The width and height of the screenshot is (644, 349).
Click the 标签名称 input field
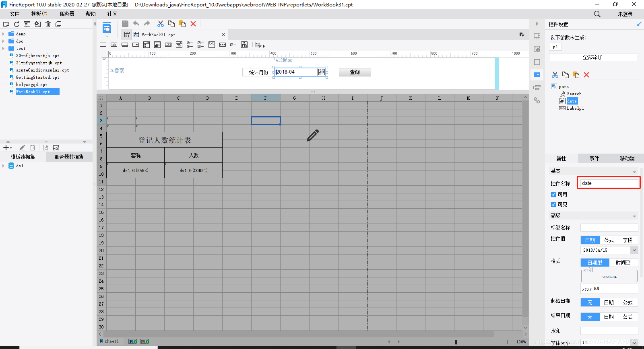pos(609,228)
